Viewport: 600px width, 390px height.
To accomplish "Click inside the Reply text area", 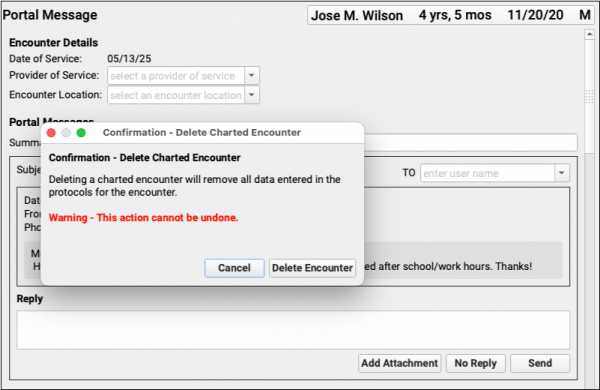I will point(293,330).
